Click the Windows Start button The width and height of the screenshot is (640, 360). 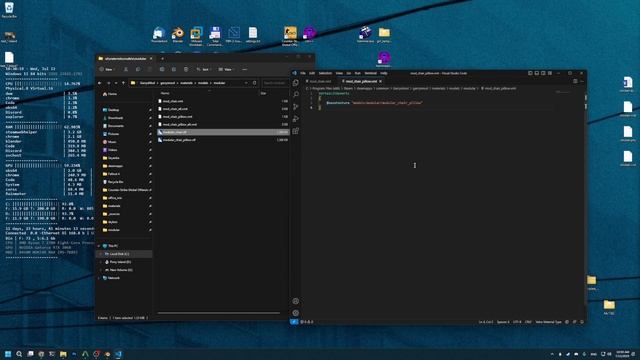[x=8, y=354]
